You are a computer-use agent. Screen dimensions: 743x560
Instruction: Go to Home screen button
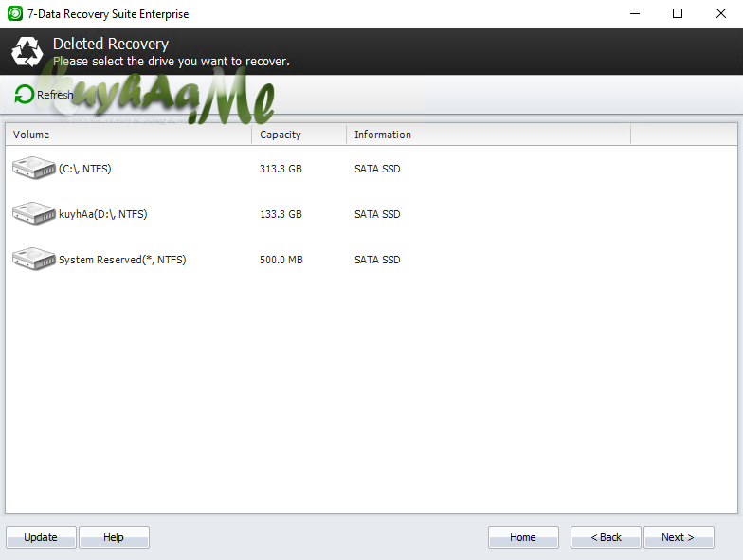[x=523, y=537]
